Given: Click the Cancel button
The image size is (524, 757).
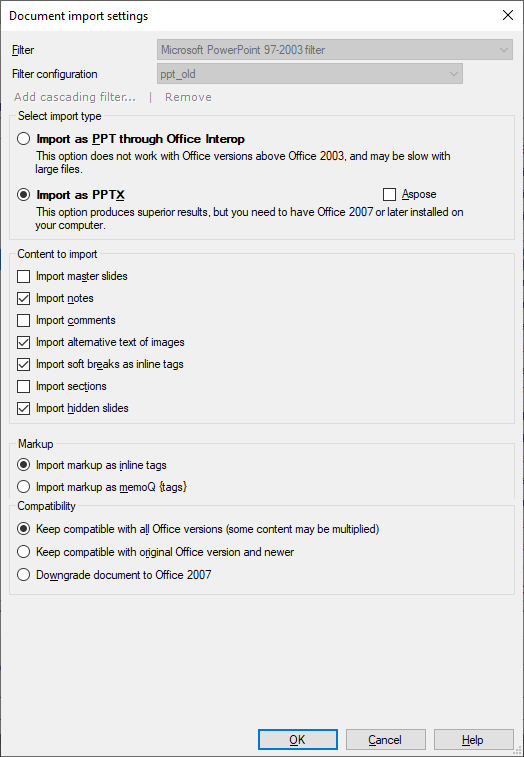Looking at the screenshot, I should click(385, 740).
